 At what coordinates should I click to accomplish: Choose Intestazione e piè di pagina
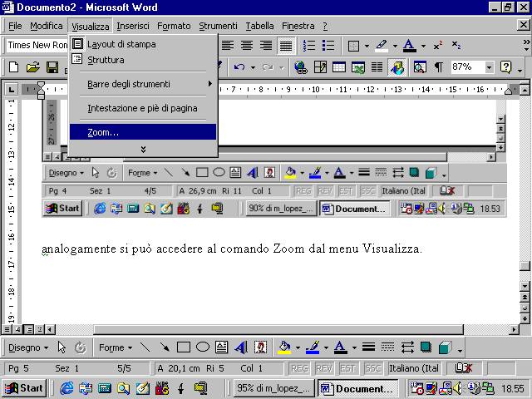pos(143,108)
